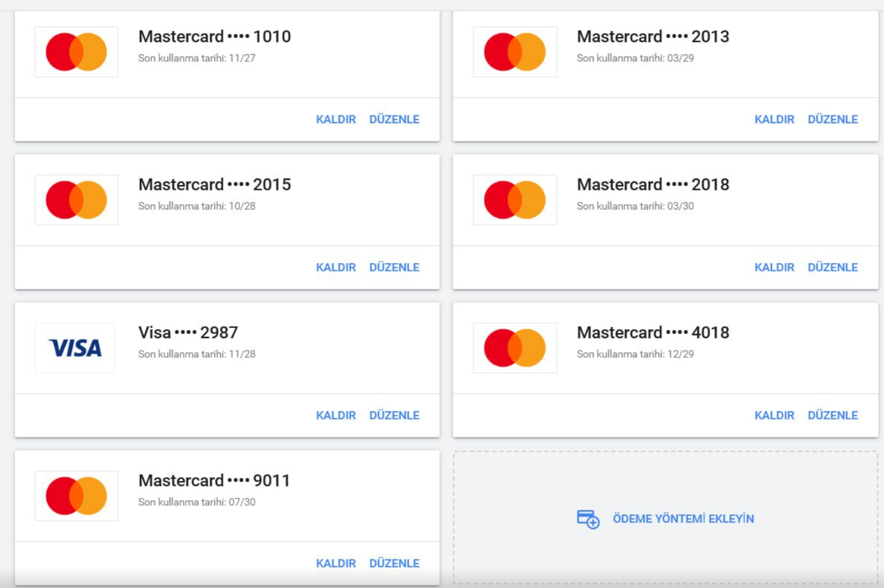Click the Mastercard logo of card 1010
The image size is (884, 588).
(76, 52)
